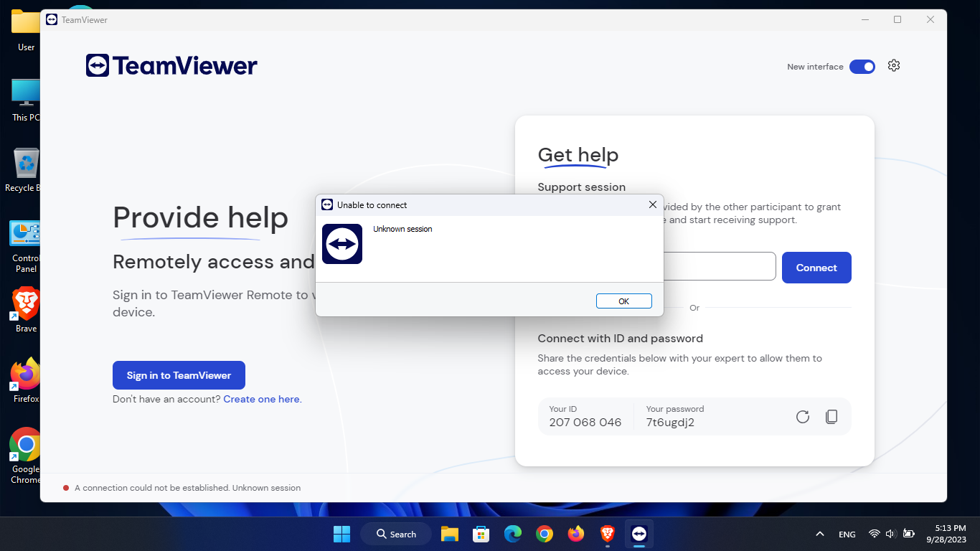Launch Google Chrome from the taskbar
The height and width of the screenshot is (551, 980).
coord(545,534)
